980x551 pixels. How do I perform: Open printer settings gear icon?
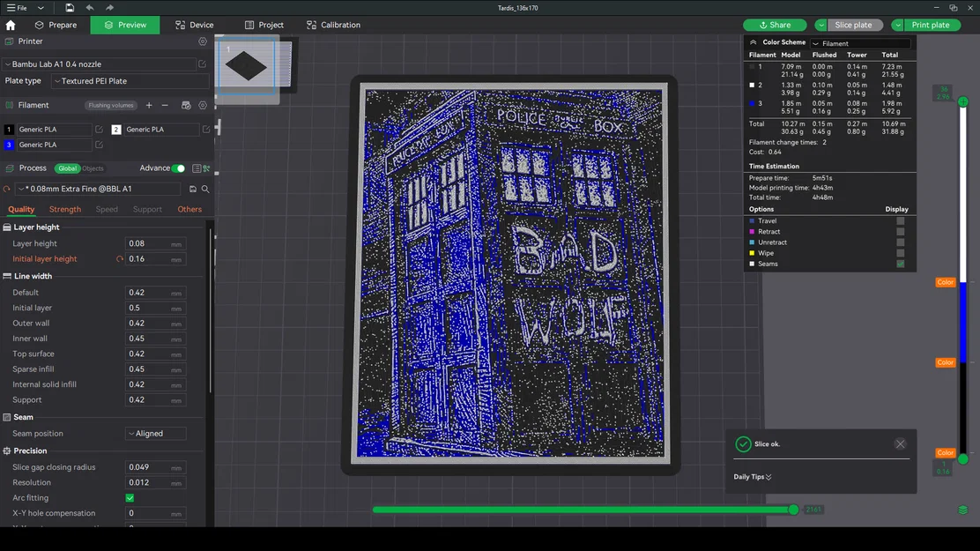203,41
